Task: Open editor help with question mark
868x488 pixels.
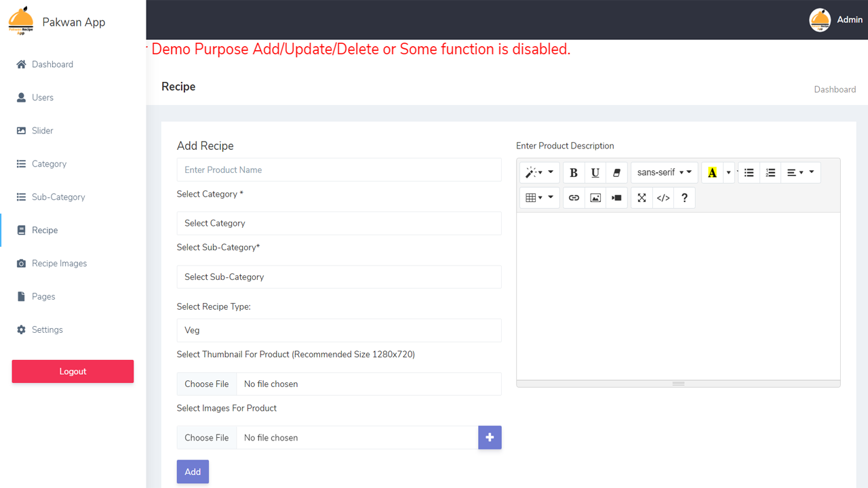Action: [684, 198]
